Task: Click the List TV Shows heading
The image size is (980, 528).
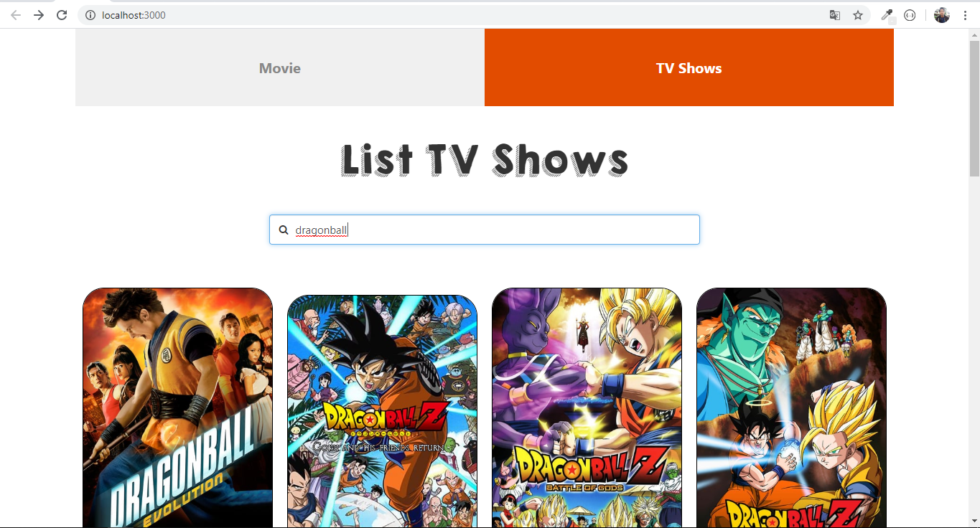Action: point(484,159)
